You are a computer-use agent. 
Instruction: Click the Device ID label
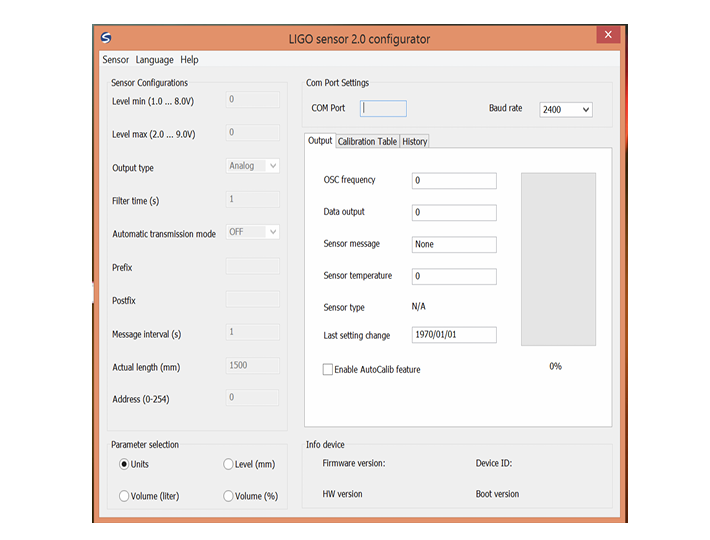(x=494, y=463)
